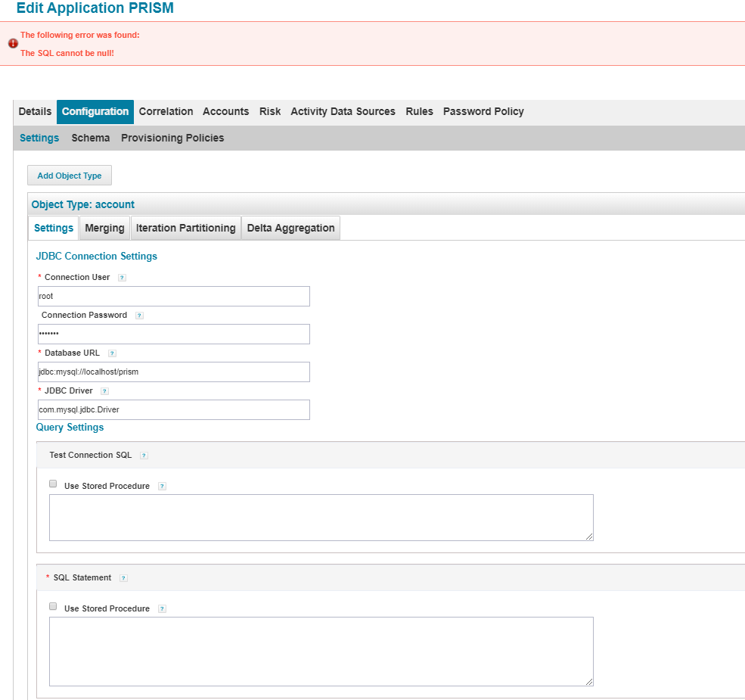Open the Activity Data Sources tab

[343, 111]
